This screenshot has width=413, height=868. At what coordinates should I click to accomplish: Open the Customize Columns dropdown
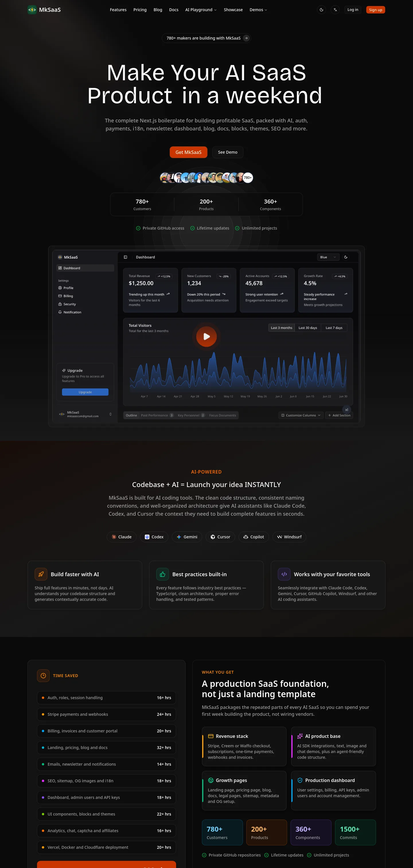(x=301, y=415)
